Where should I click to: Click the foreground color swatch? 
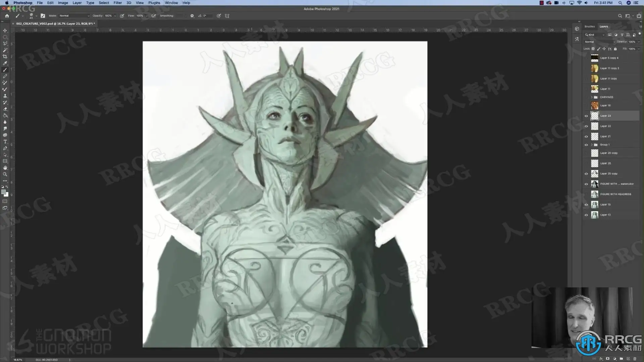(x=3, y=192)
